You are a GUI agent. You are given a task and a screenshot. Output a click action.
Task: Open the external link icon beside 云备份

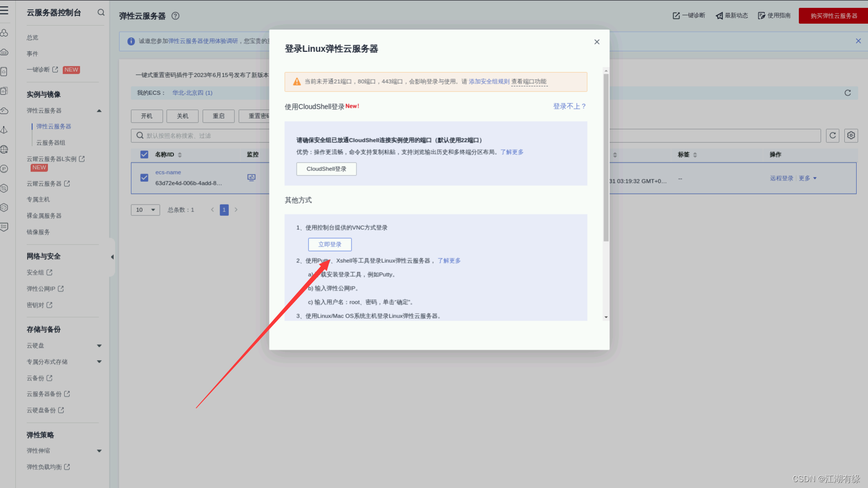point(49,378)
